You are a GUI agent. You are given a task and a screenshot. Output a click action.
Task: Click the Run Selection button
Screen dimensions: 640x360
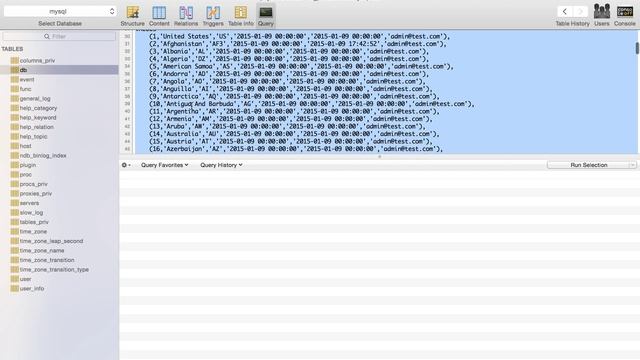coord(588,165)
